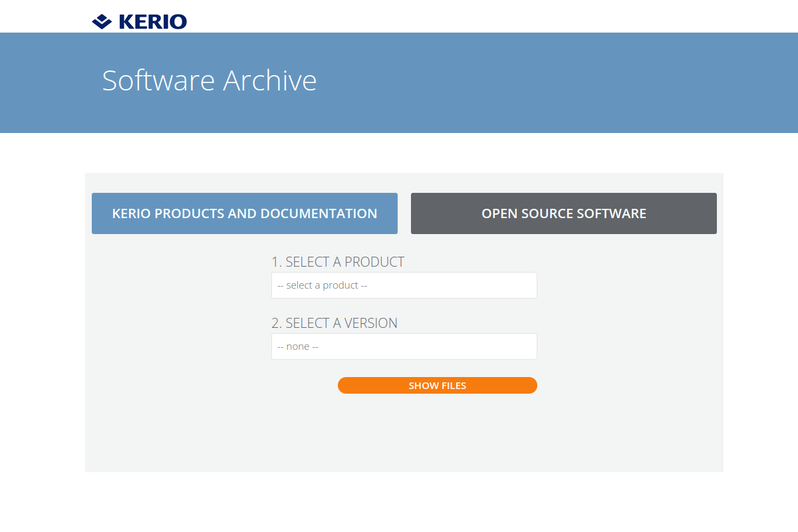Expand the version dropdown showing 'none'

404,346
